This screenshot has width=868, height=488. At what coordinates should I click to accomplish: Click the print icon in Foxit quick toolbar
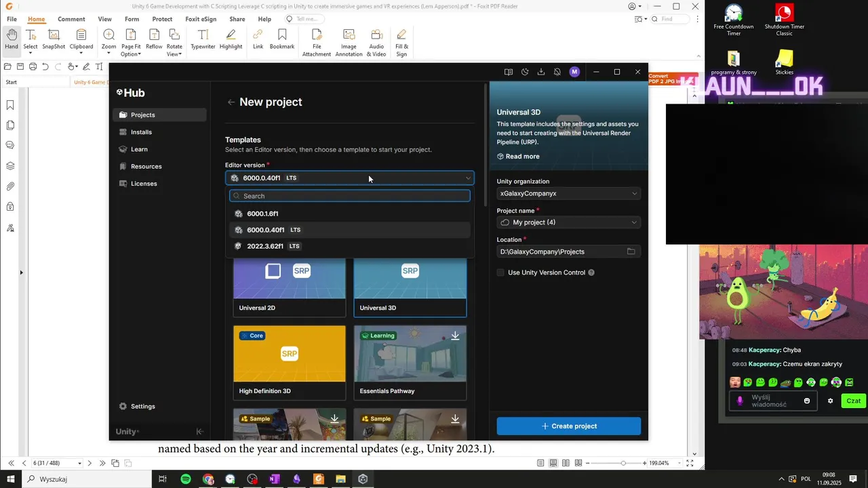[33, 66]
